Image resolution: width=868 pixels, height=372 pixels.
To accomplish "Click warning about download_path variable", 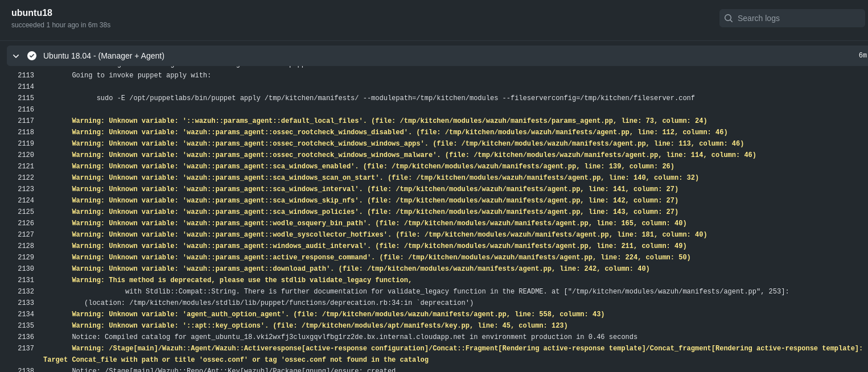I will point(361,269).
